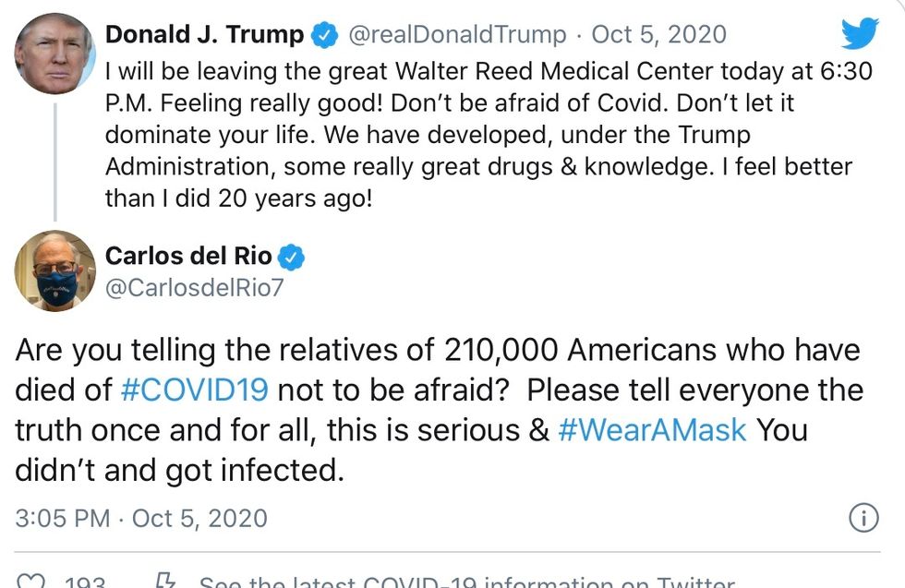Click the 3:05 PM · Oct 5, 2020 timestamp
905x588 pixels.
click(x=141, y=518)
